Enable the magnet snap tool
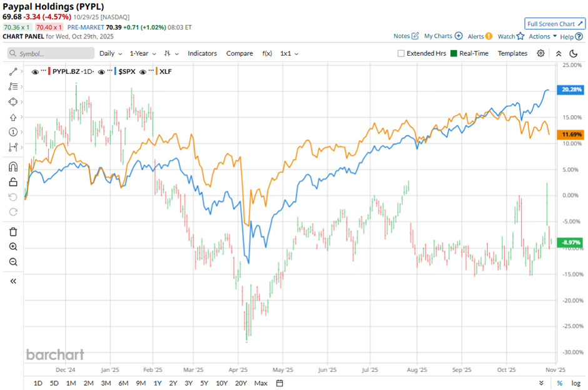The height and width of the screenshot is (390, 588). (13, 167)
